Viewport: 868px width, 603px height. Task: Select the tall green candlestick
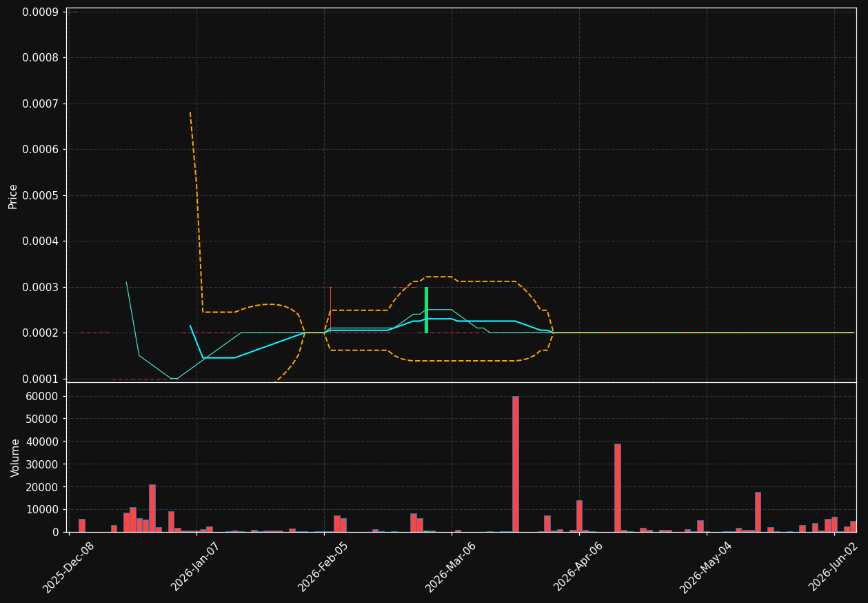pos(426,310)
